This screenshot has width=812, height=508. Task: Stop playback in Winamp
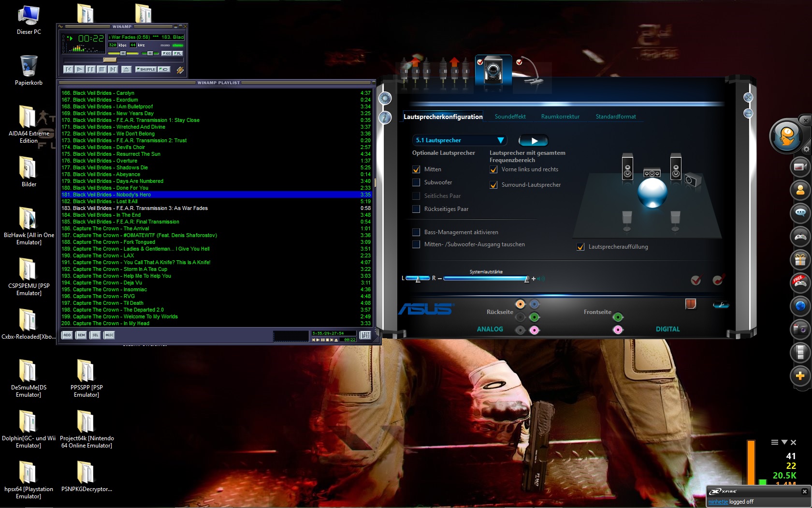pos(101,69)
